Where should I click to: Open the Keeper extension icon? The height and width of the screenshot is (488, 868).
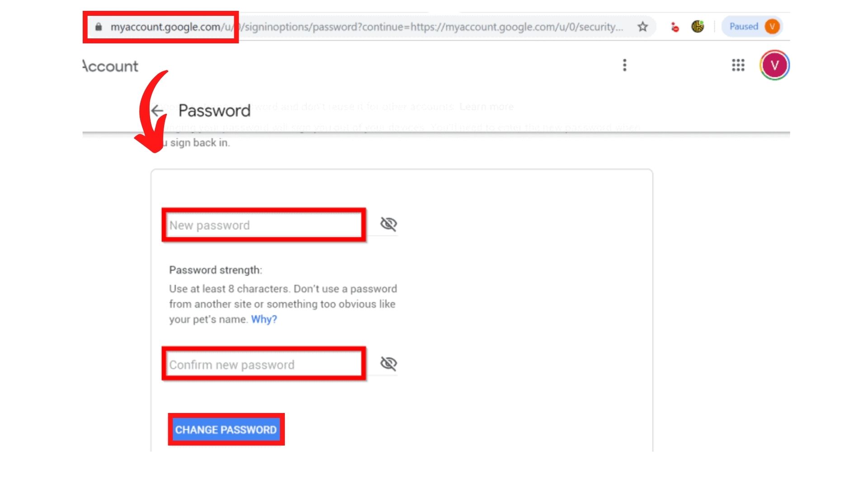click(698, 27)
